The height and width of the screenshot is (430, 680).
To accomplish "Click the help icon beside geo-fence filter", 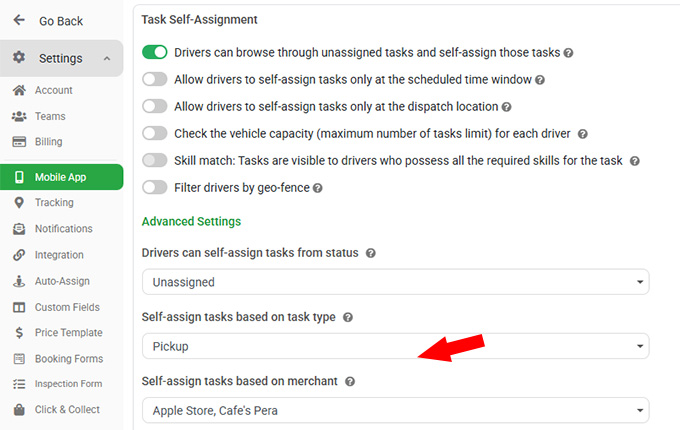I will point(318,187).
